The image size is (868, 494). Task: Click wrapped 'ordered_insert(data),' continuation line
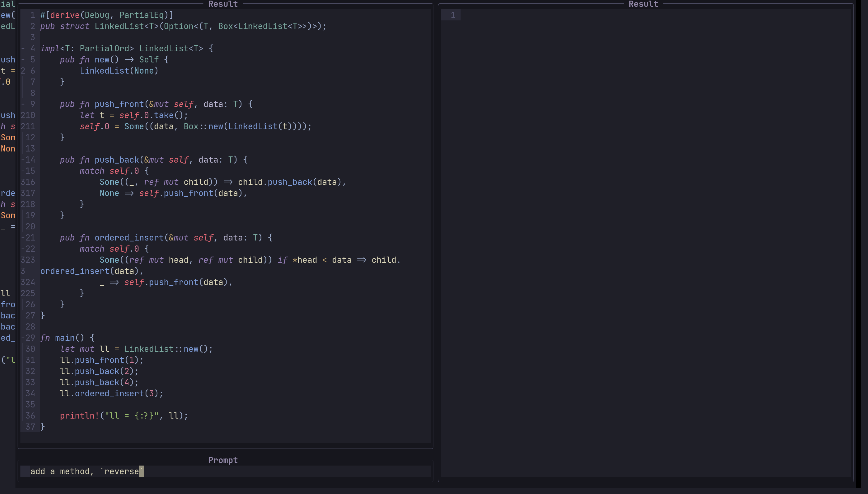point(92,271)
